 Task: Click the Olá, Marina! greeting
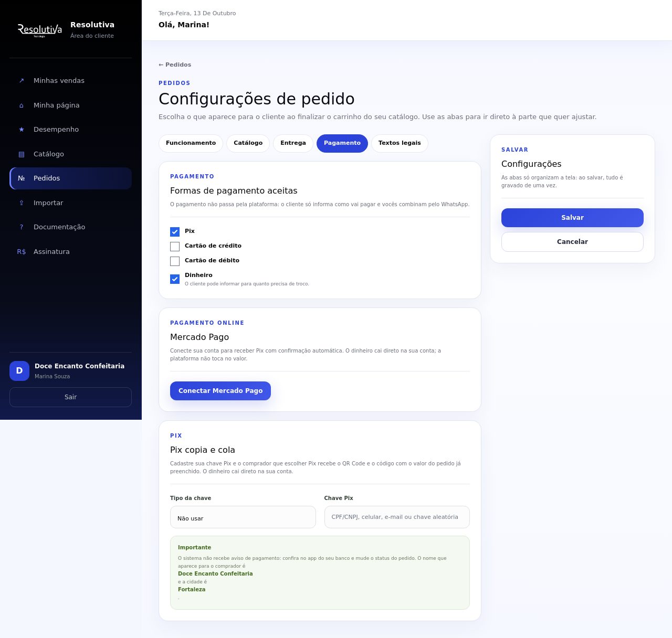pyautogui.click(x=184, y=25)
